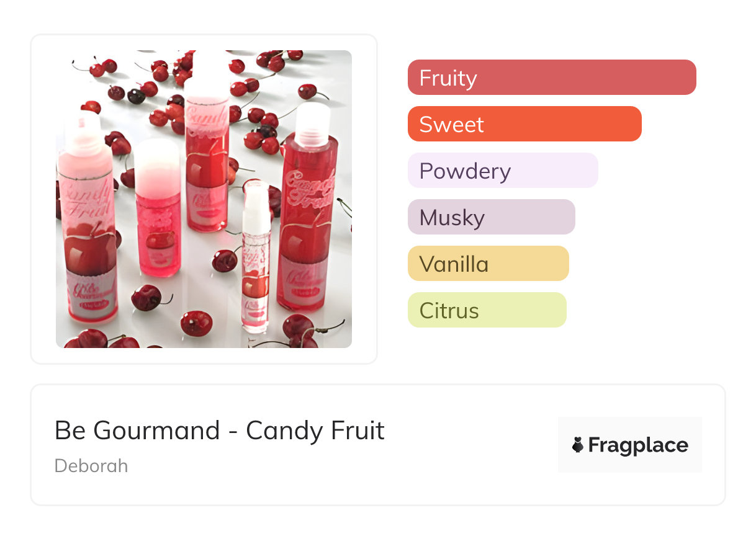Click the short pink bottle with white cap
Image resolution: width=756 pixels, height=536 pixels.
point(158,211)
